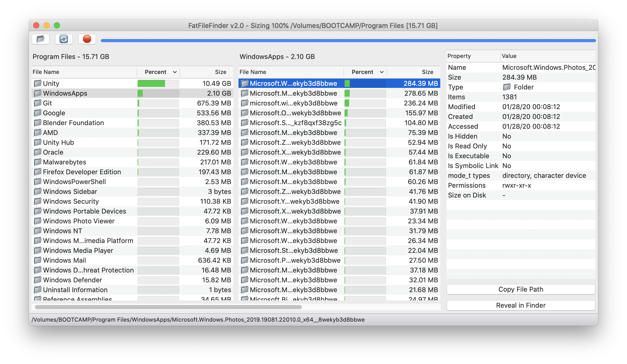The width and height of the screenshot is (627, 364).
Task: Stop scanning with the red stop icon
Action: (87, 39)
